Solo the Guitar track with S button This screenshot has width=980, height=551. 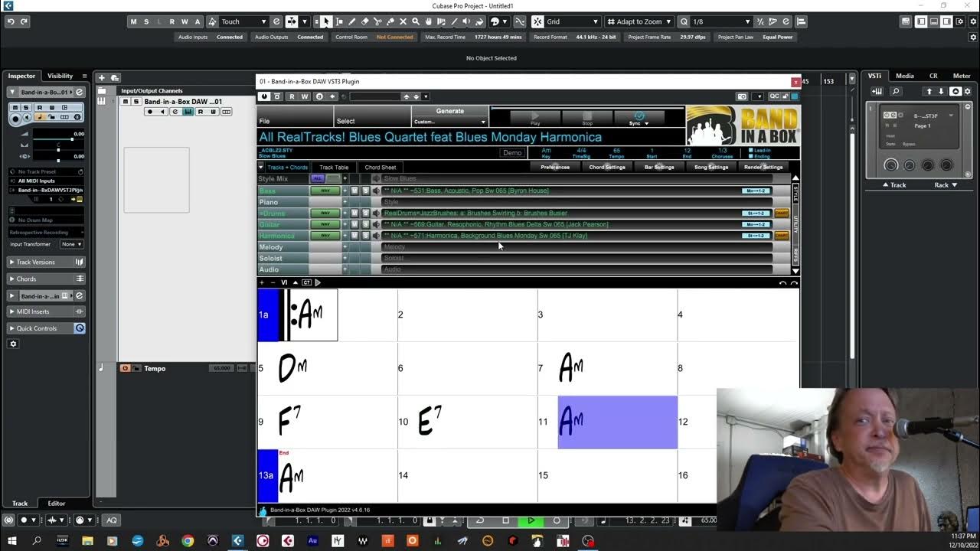point(365,224)
